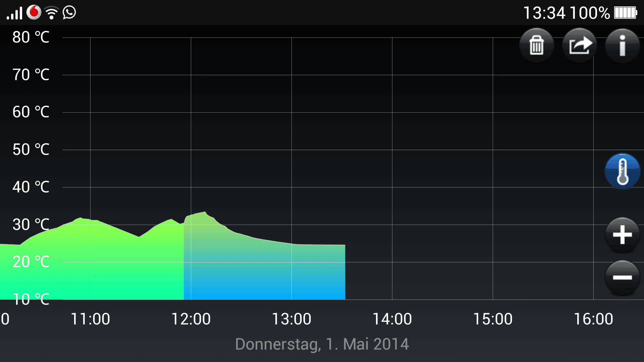644x362 pixels.
Task: Toggle the blue thermometer temperature button
Action: [x=623, y=171]
